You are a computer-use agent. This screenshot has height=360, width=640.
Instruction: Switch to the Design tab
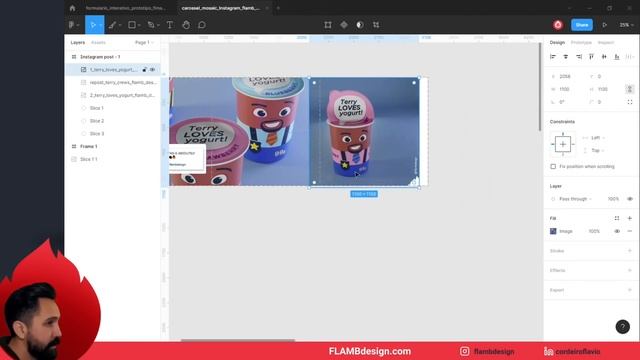557,42
